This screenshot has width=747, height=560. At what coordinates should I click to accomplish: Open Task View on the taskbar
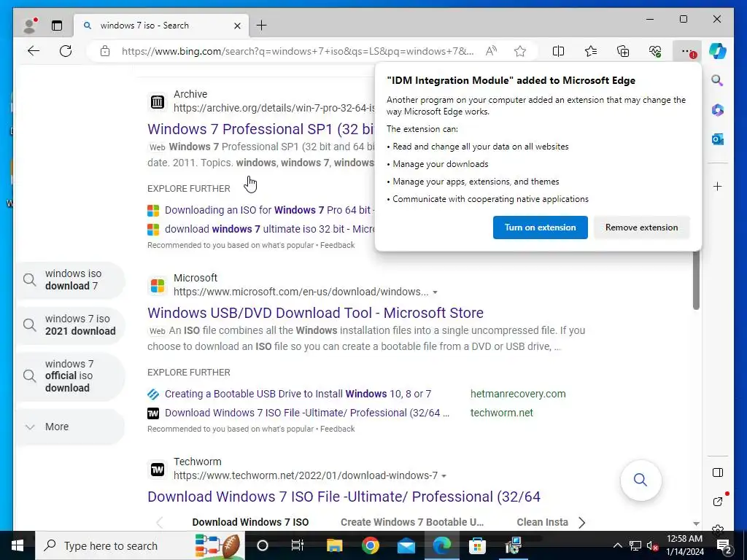pyautogui.click(x=298, y=545)
